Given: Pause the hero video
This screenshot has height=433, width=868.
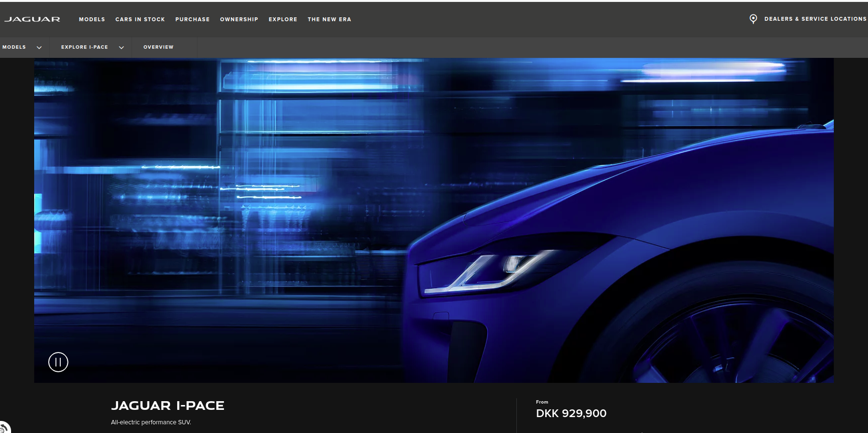Looking at the screenshot, I should [58, 362].
